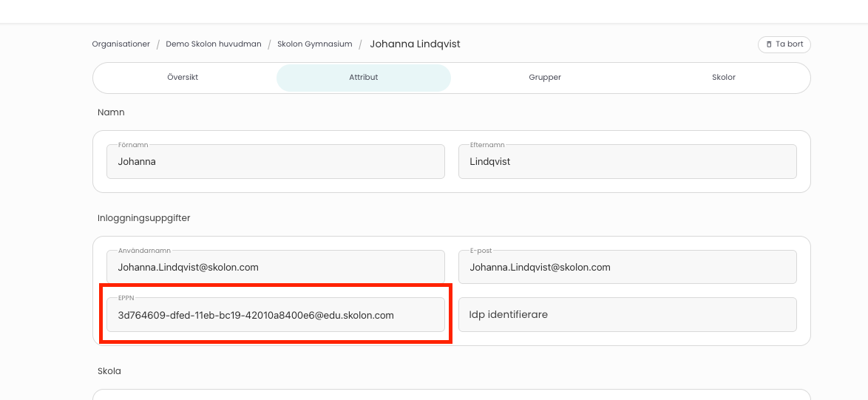Go to Organisationer breadcrumb link
This screenshot has height=400, width=868.
pos(121,44)
